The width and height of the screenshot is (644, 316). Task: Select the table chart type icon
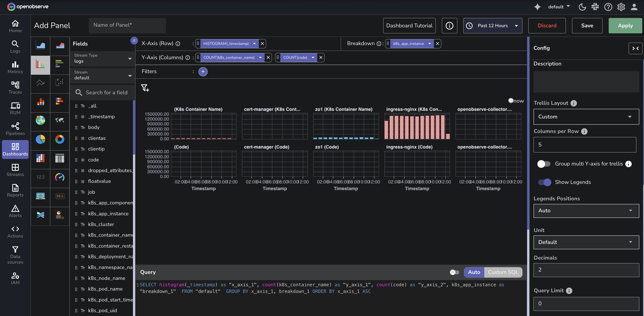(x=60, y=158)
